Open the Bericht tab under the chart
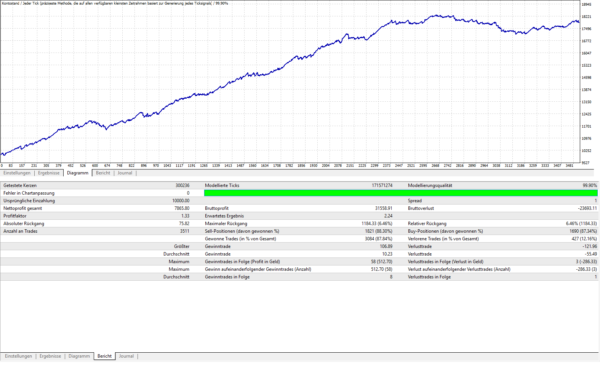The image size is (600, 390). pyautogui.click(x=103, y=173)
